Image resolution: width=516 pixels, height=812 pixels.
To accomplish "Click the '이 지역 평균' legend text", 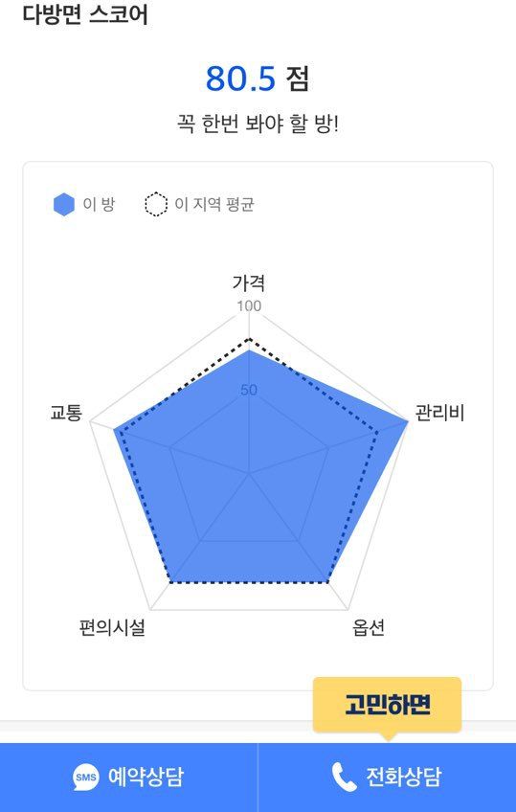I will click(x=214, y=204).
